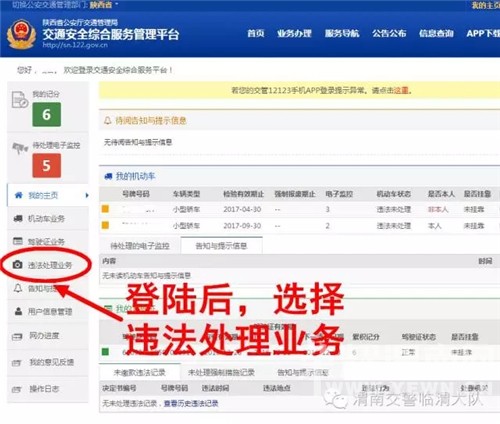Click the home icon beside 我的主页
500x424 pixels.
click(19, 195)
